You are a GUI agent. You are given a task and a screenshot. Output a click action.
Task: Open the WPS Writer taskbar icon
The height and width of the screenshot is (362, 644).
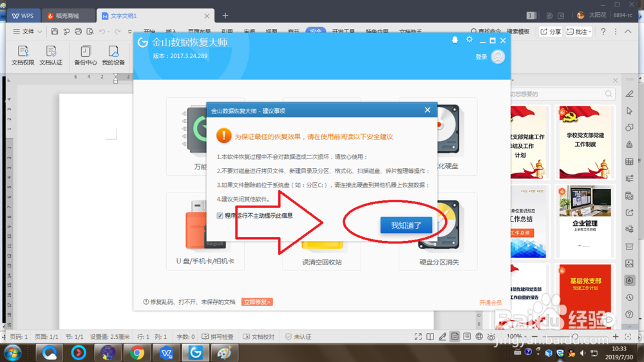166,353
